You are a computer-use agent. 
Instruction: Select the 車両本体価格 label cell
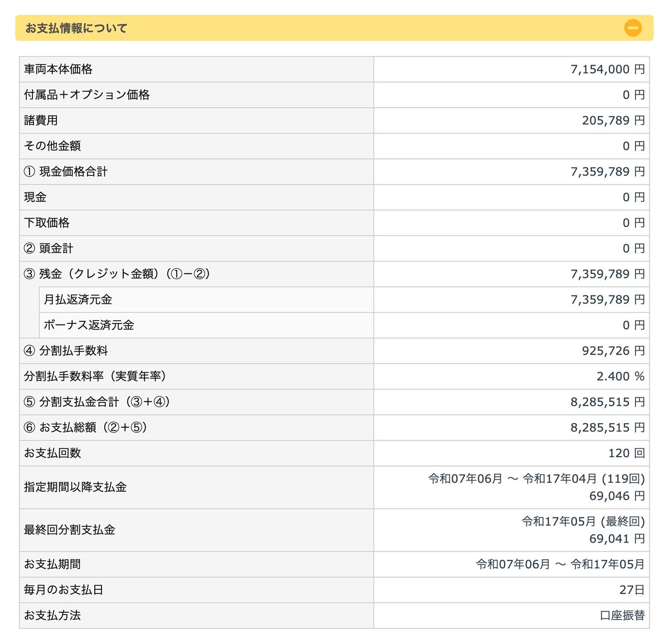click(x=196, y=69)
